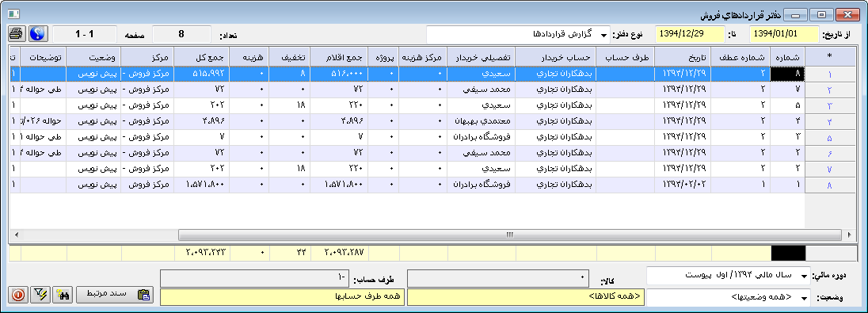Click the binoculars search icon
Viewport: 868px width, 313px height.
(63, 296)
